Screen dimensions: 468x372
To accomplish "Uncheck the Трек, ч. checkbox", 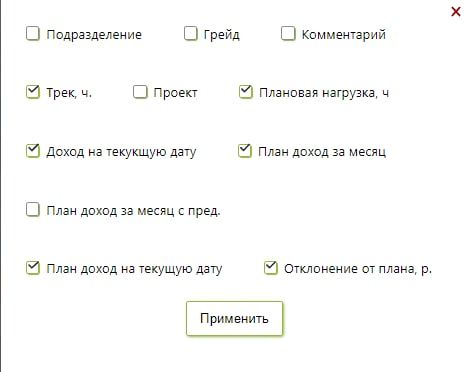I will [33, 92].
